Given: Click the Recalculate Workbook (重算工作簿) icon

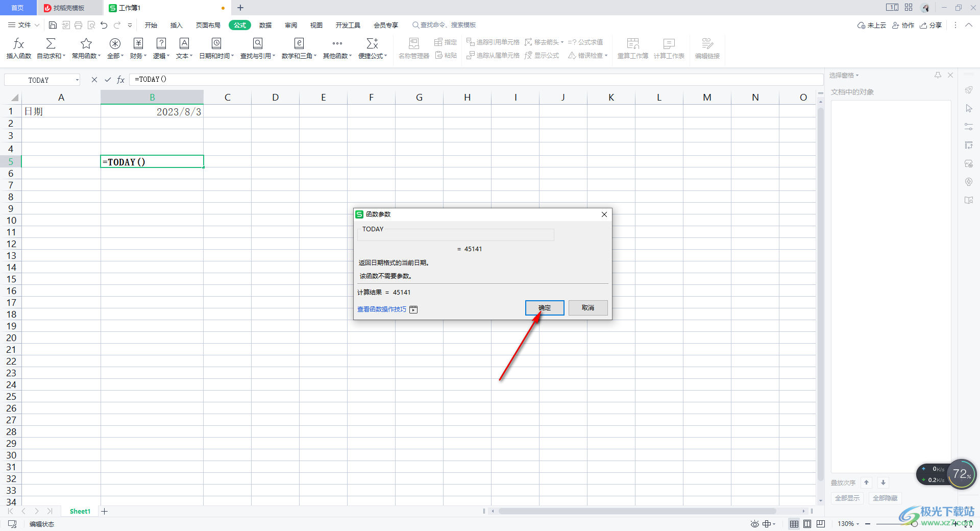Looking at the screenshot, I should pos(633,43).
